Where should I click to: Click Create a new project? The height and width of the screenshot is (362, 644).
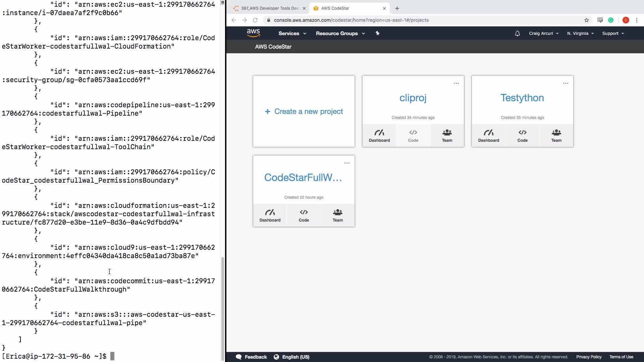coord(304,111)
